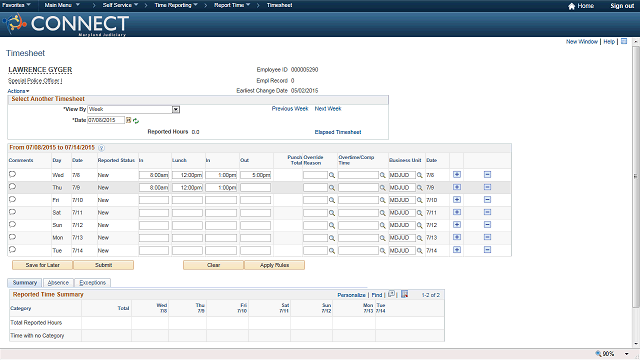Click the Out field for Thu 7/9
The width and height of the screenshot is (640, 360).
click(x=256, y=188)
